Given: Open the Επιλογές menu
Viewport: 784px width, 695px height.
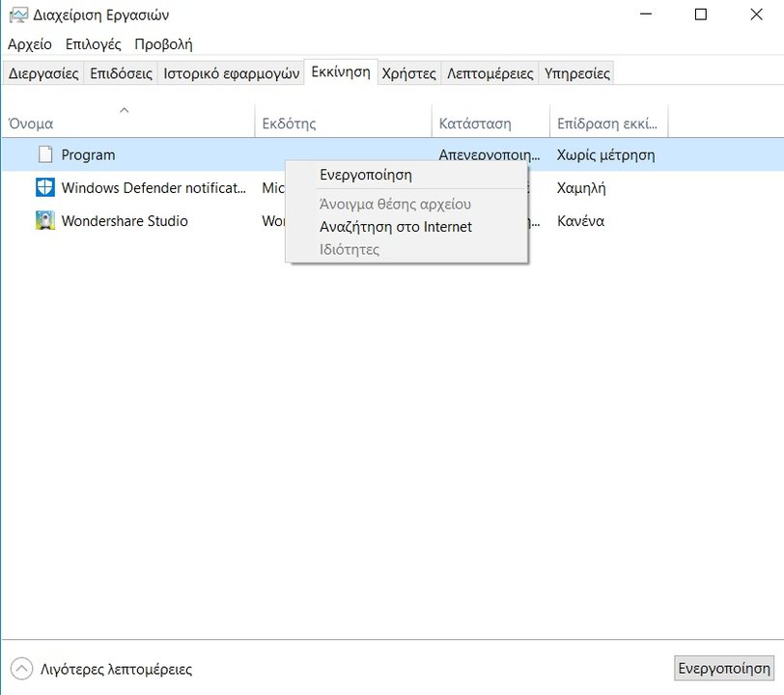Looking at the screenshot, I should (x=94, y=44).
